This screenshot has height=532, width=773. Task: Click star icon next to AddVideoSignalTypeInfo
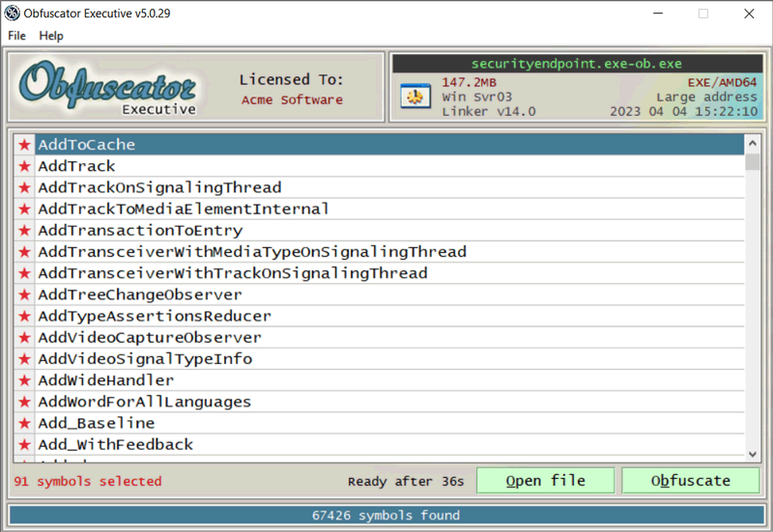pyautogui.click(x=24, y=359)
